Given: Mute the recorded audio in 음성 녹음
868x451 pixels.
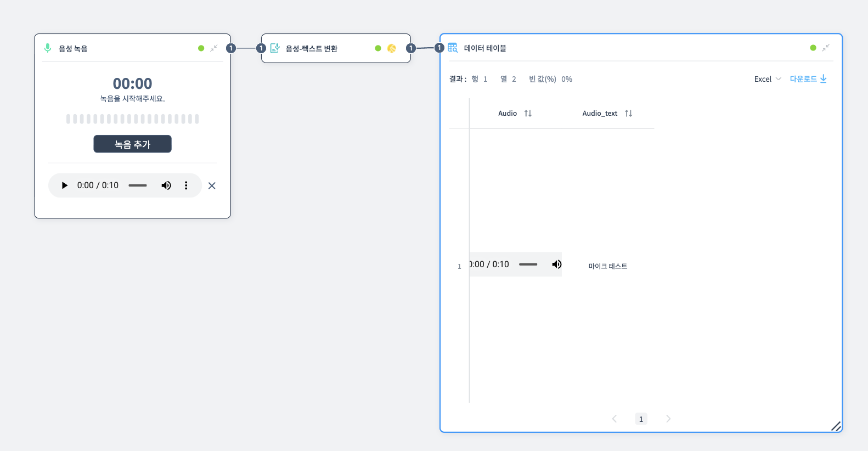Looking at the screenshot, I should coord(166,185).
